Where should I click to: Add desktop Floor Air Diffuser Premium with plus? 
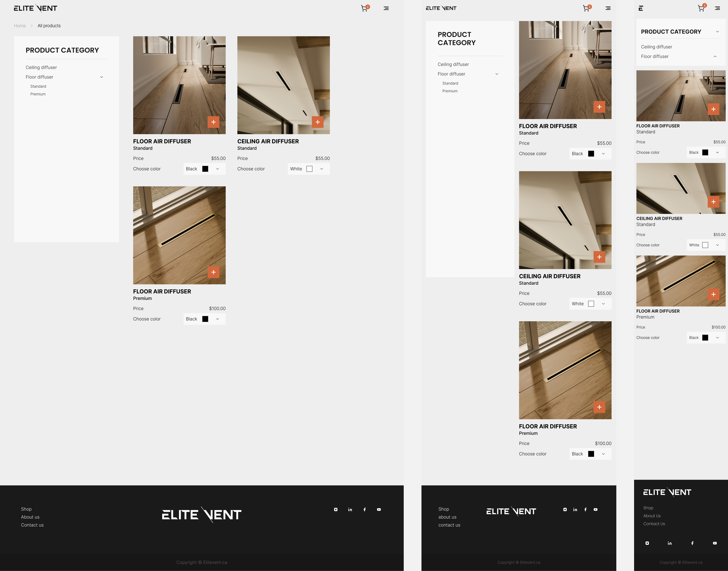pos(213,272)
